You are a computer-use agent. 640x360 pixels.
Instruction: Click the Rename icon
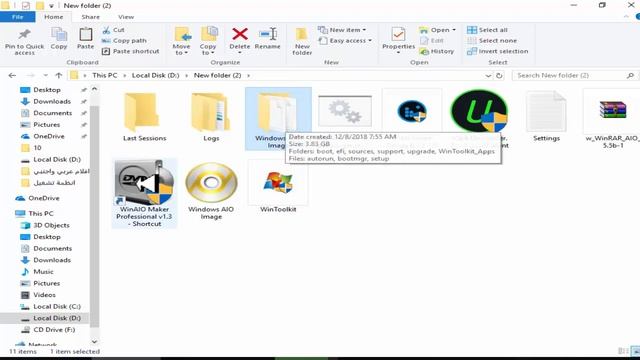268,34
